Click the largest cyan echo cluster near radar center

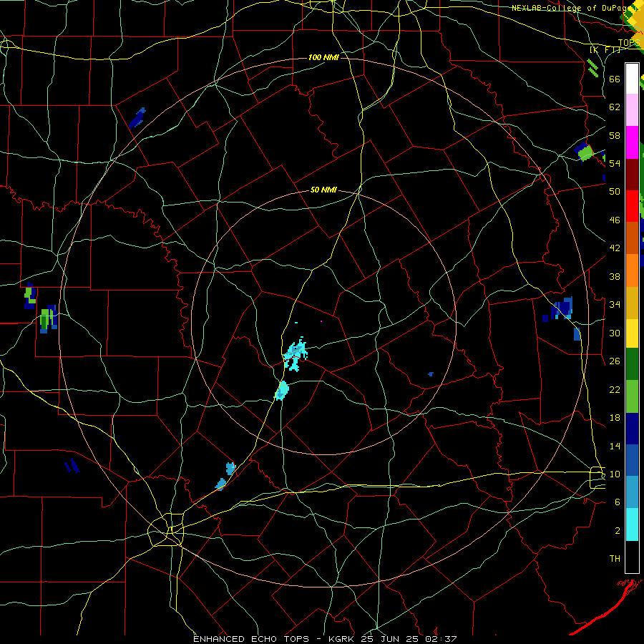coord(295,354)
